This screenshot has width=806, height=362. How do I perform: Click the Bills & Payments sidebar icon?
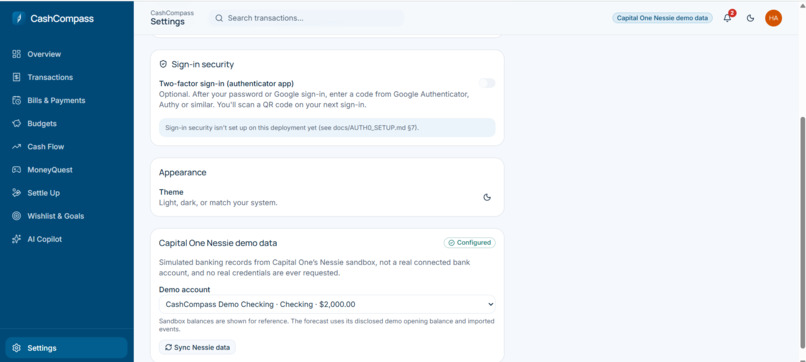[x=16, y=100]
